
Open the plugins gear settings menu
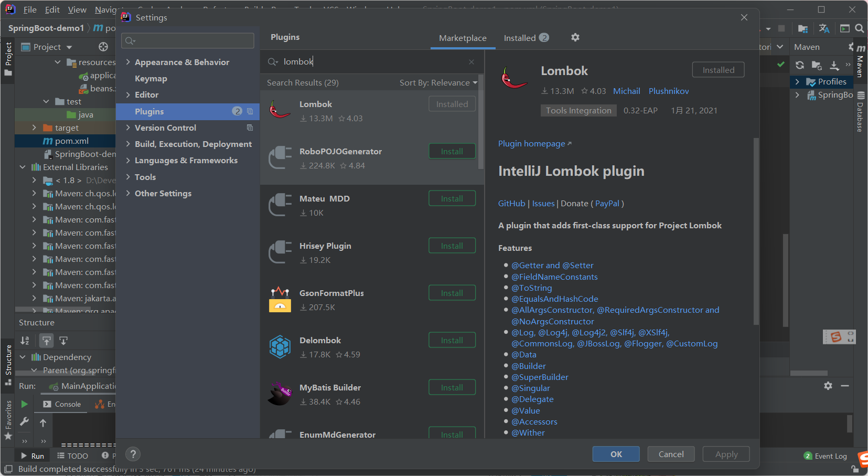(x=575, y=37)
